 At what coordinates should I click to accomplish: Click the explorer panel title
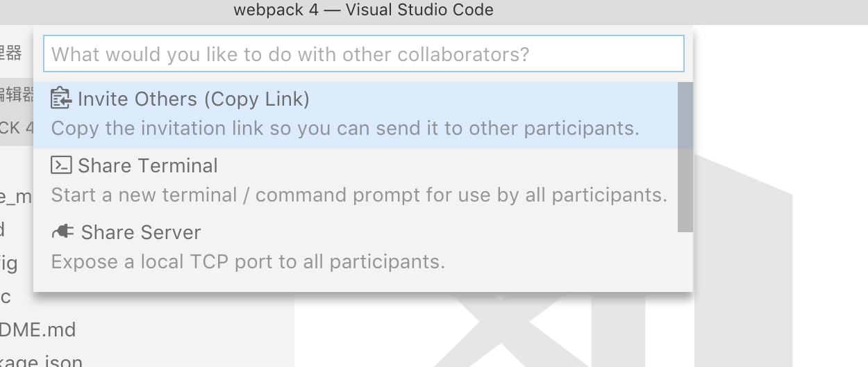point(11,54)
